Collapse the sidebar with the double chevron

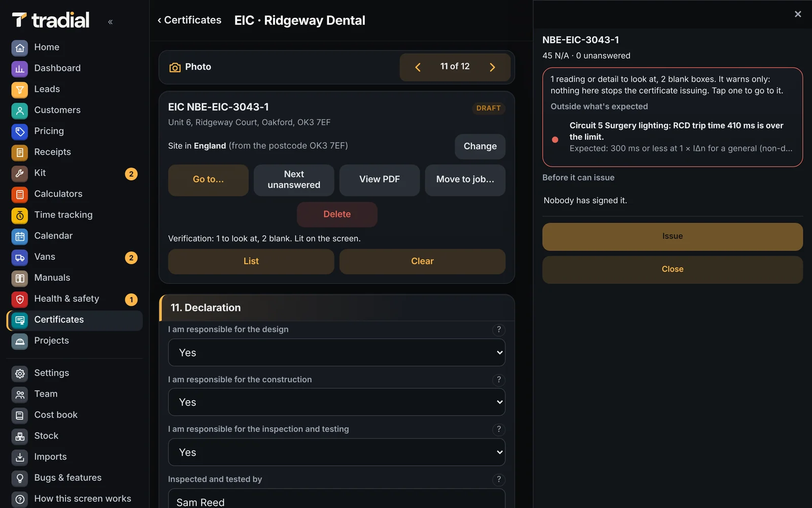tap(110, 22)
